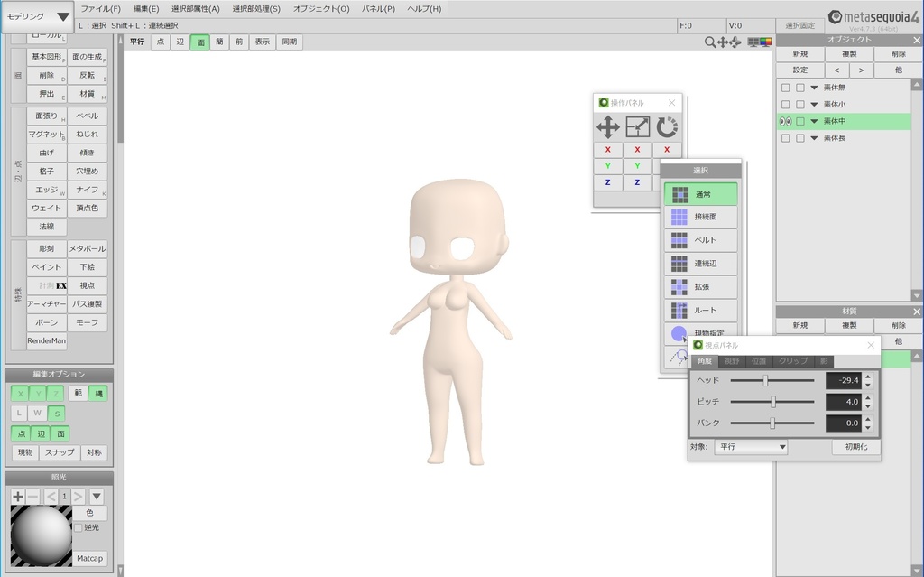Open the 編集(E) menu

tap(146, 9)
